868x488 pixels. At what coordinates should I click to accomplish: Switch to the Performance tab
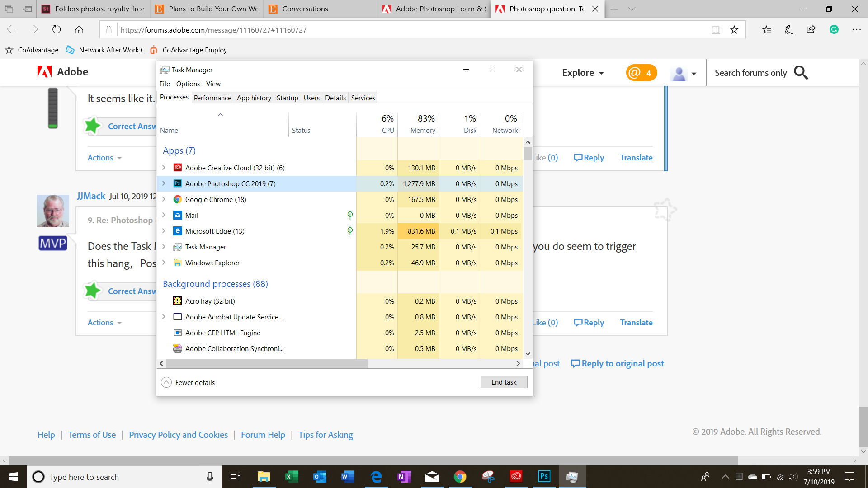212,98
